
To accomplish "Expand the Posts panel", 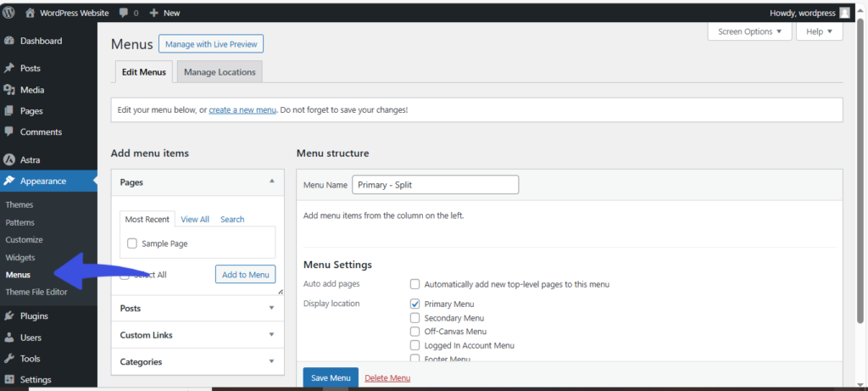I will tap(198, 309).
